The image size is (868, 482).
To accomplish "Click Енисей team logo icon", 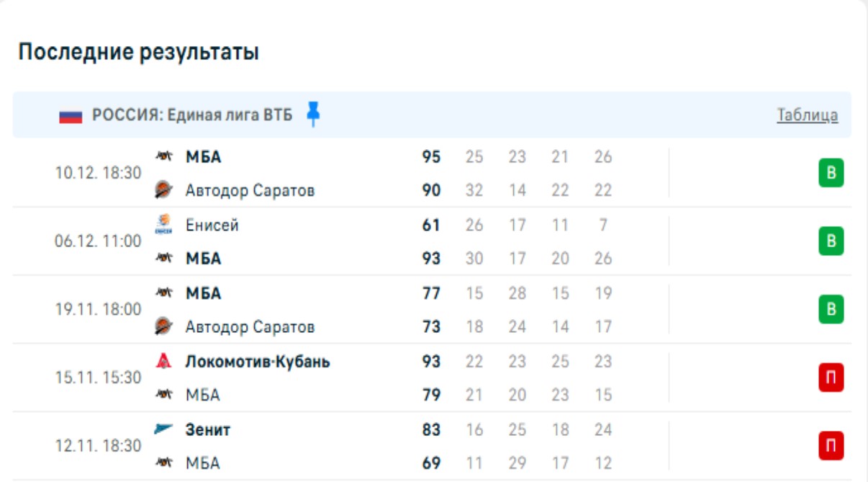I will (164, 225).
